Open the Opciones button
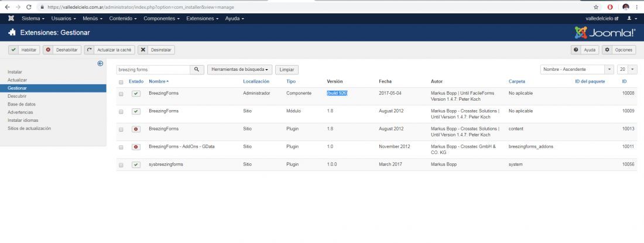Image resolution: width=644 pixels, height=243 pixels. pos(619,50)
